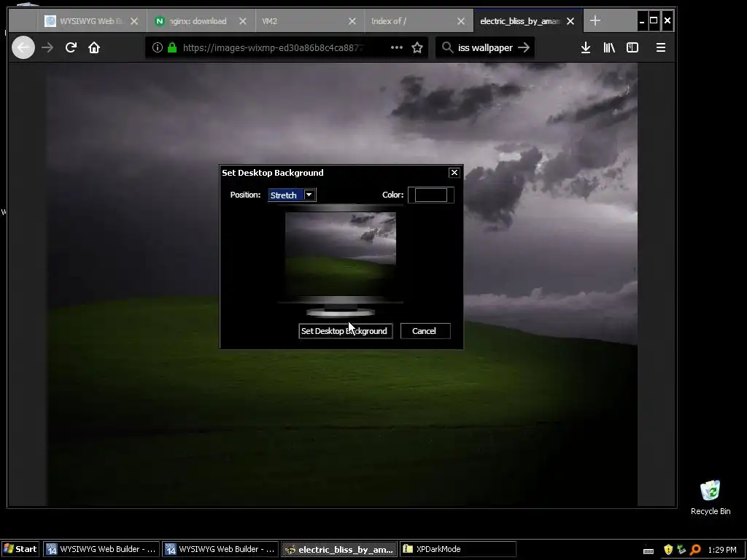Image resolution: width=747 pixels, height=560 pixels.
Task: Click the monitor wallpaper preview thumbnail
Action: [x=341, y=253]
